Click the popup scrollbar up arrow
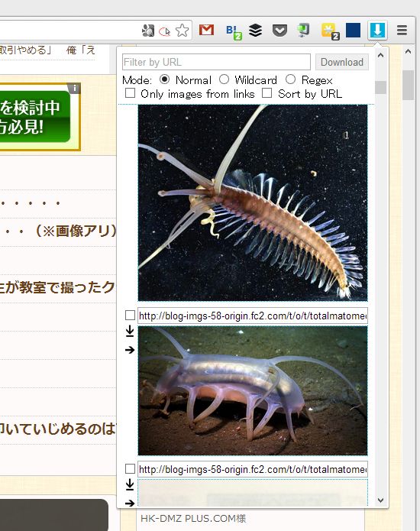This screenshot has width=420, height=531. point(380,55)
